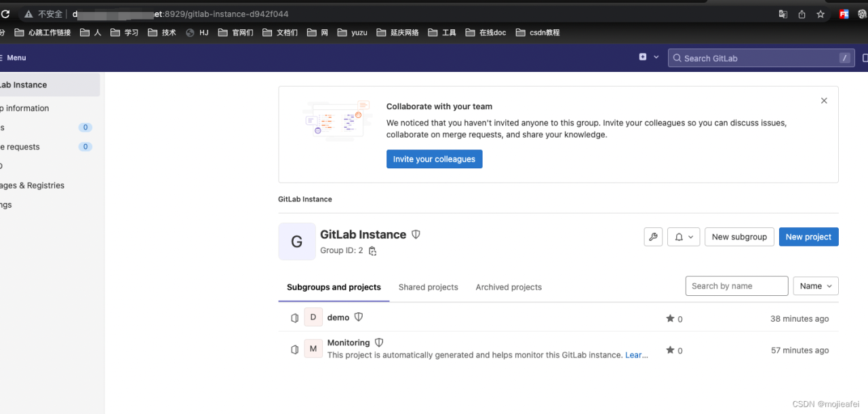Open the notification bell dropdown

point(684,237)
